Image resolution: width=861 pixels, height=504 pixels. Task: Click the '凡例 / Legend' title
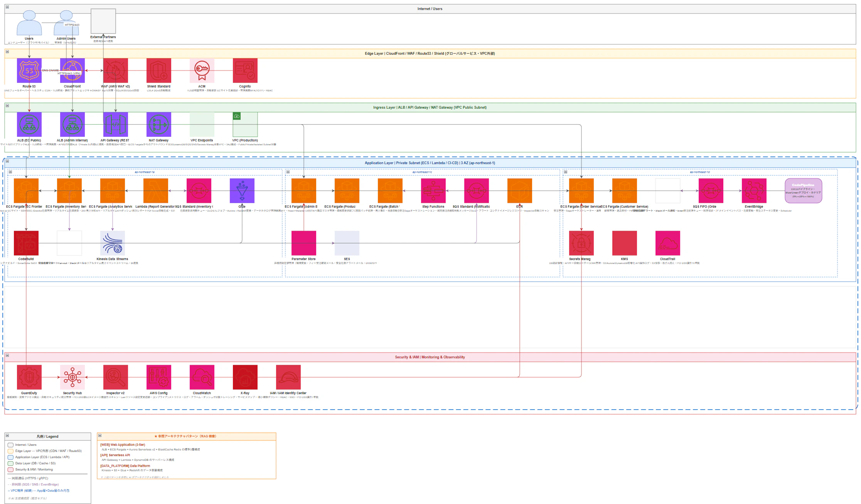pos(48,437)
